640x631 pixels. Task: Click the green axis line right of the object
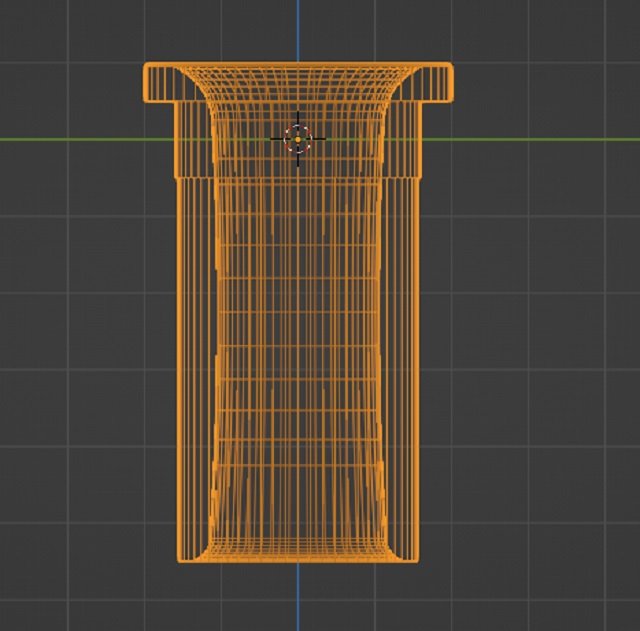[x=540, y=139]
